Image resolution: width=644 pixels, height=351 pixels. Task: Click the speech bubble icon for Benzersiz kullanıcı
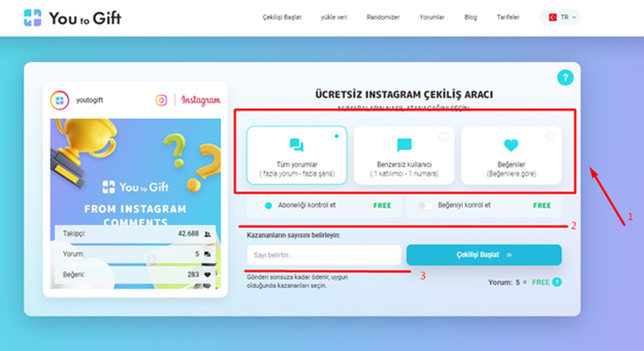point(404,145)
